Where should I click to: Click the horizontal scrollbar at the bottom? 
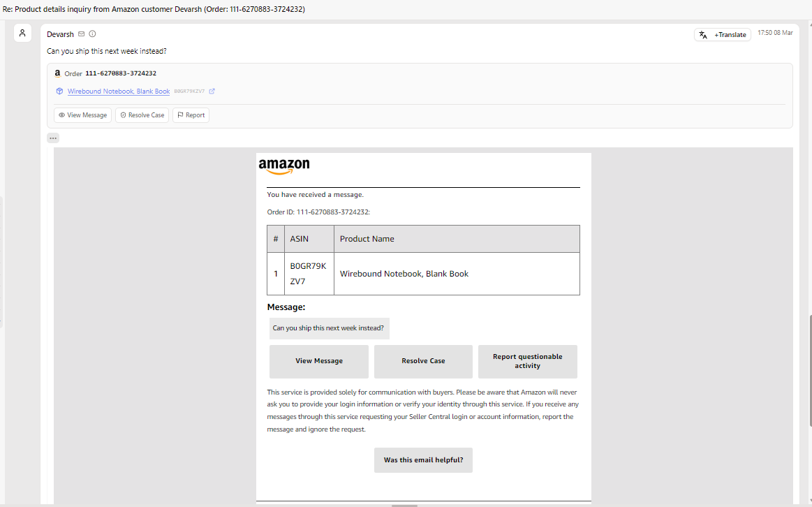[x=404, y=504]
